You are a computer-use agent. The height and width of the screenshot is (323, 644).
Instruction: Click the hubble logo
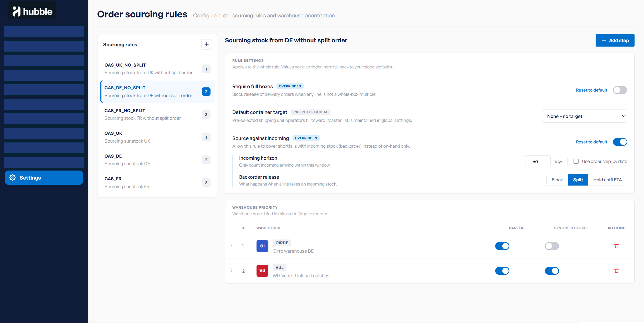(x=32, y=11)
